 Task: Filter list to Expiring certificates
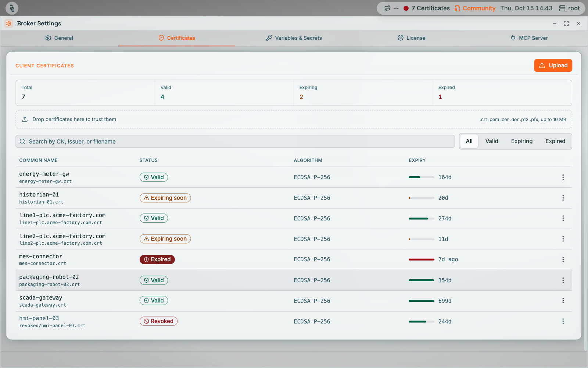521,141
